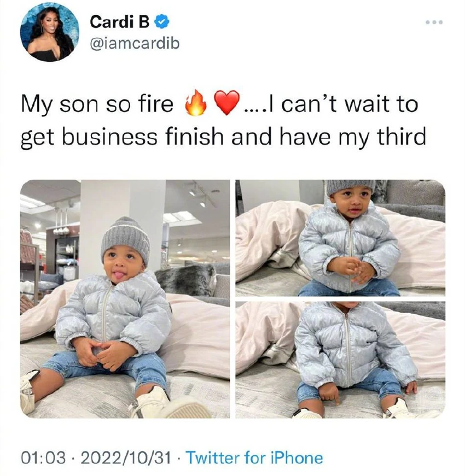Image resolution: width=465 pixels, height=476 pixels.
Task: Select the 01:03 timestamp
Action: click(x=43, y=458)
